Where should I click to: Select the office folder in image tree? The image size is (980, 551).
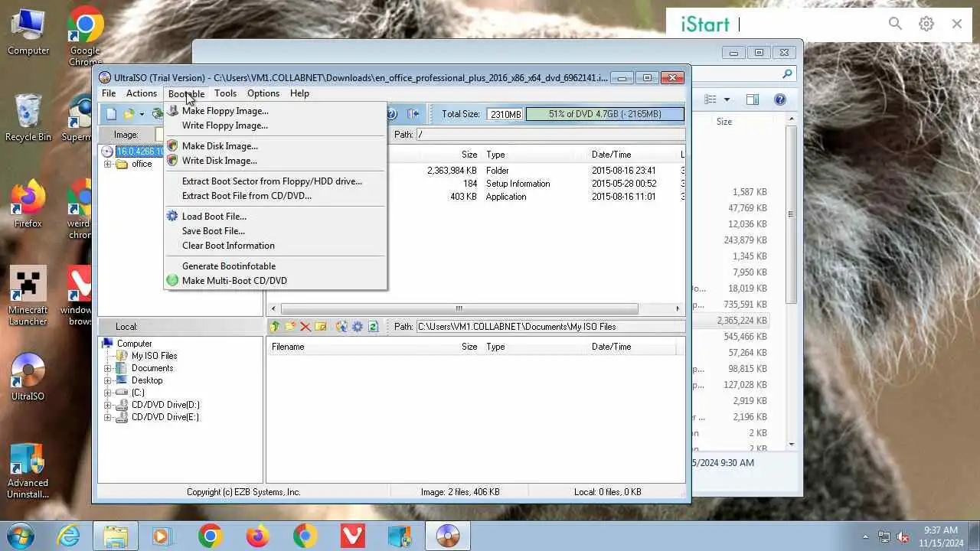tap(142, 164)
